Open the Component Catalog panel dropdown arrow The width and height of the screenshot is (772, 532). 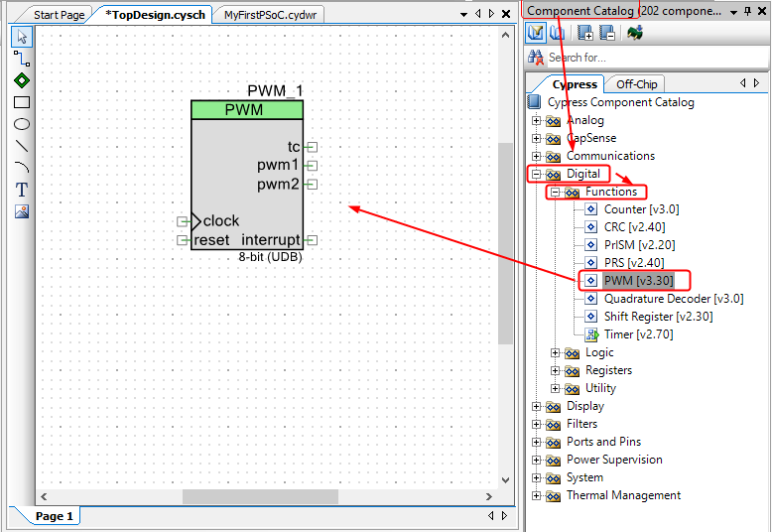coord(733,11)
